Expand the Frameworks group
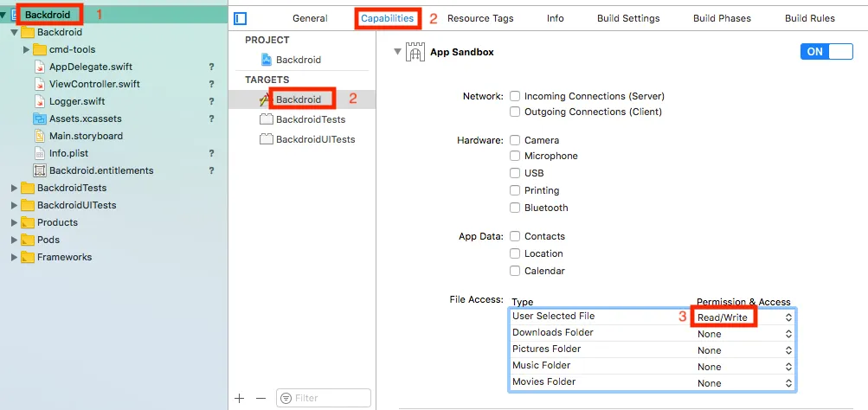This screenshot has width=868, height=410. [15, 257]
